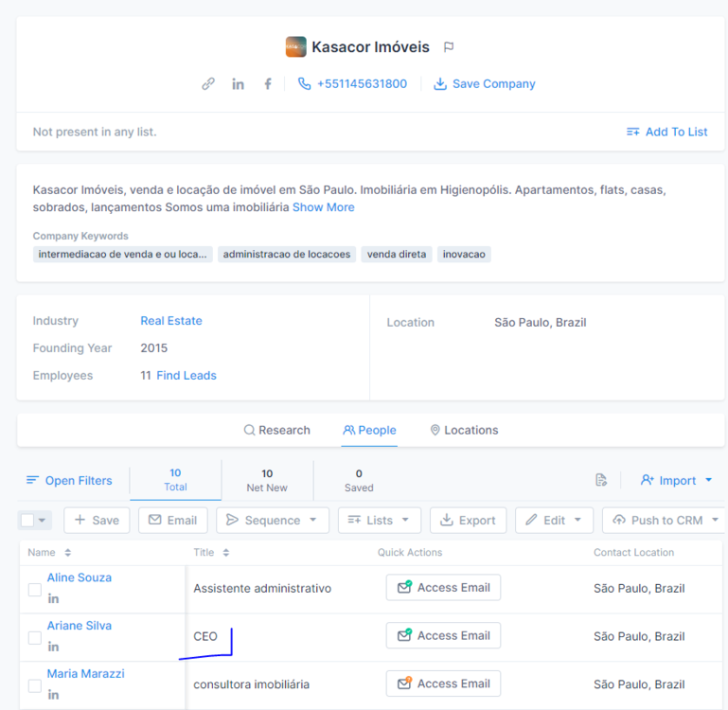Select keyword 'administracao de locacoes'
This screenshot has width=728, height=710.
[x=287, y=255]
